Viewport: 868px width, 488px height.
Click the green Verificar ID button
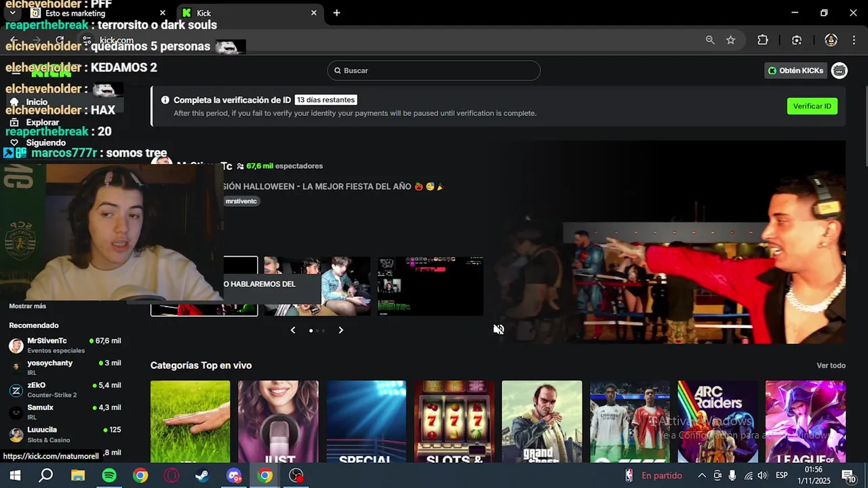pos(812,106)
